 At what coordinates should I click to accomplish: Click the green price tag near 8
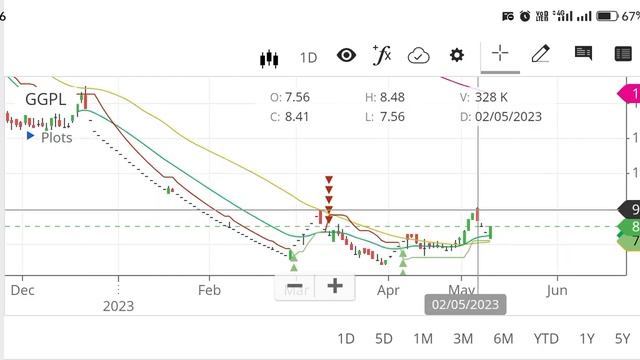coord(629,227)
